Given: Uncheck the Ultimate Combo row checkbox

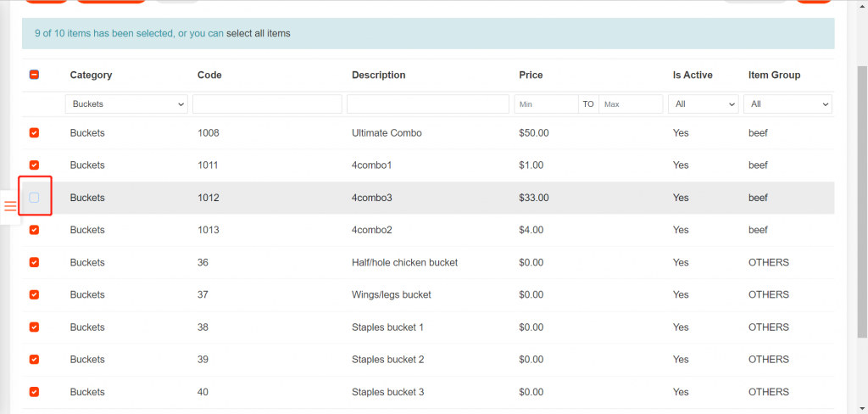Looking at the screenshot, I should point(34,133).
